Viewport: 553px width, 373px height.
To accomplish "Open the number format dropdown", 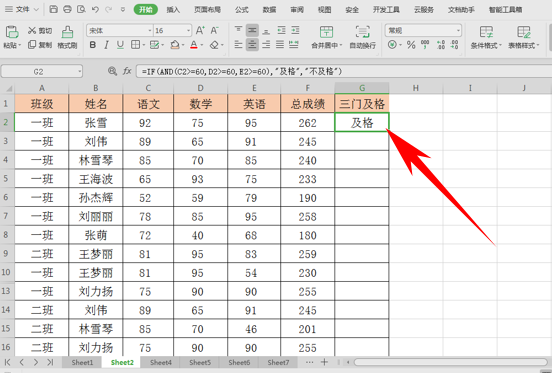I will (458, 31).
